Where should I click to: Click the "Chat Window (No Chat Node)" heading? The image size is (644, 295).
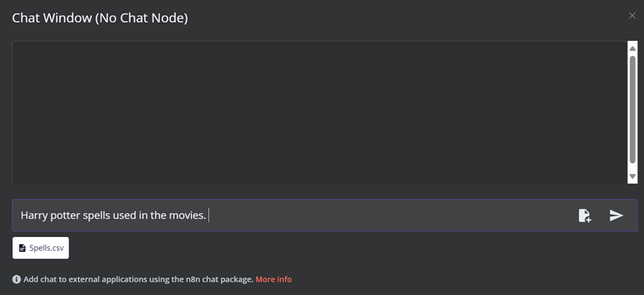tap(99, 18)
